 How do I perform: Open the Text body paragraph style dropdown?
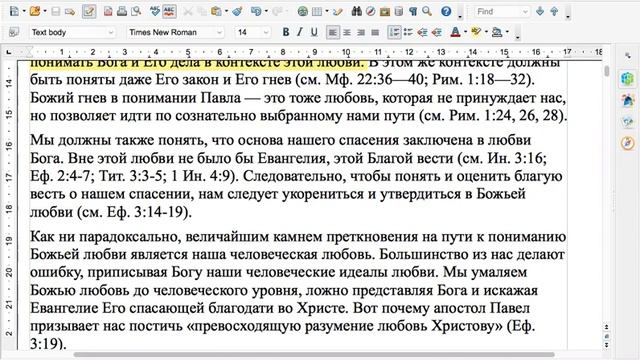[111, 32]
